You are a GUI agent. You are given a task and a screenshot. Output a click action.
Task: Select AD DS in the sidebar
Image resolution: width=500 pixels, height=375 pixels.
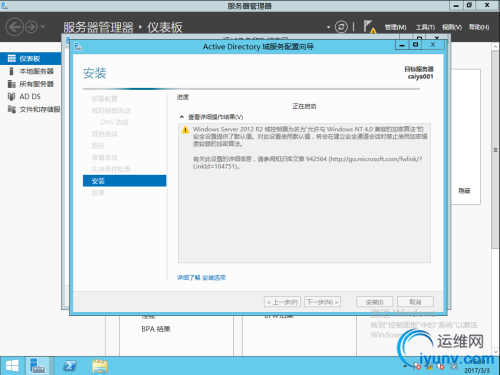(31, 96)
